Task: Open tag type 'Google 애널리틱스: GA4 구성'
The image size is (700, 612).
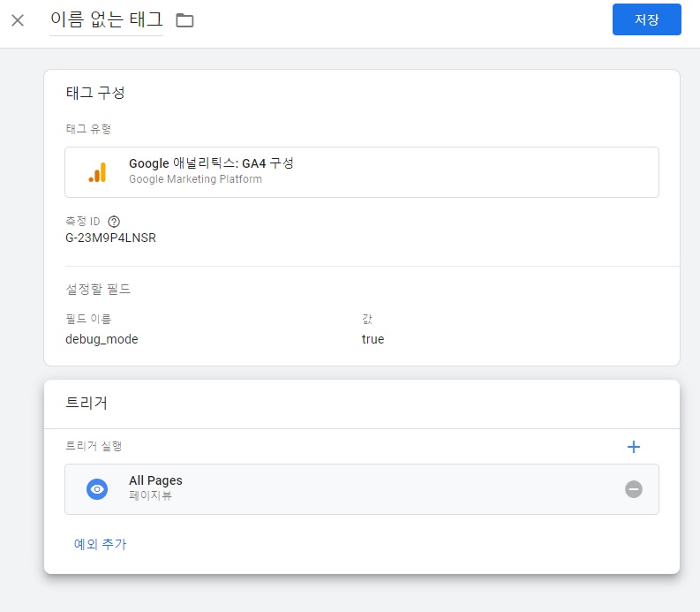Action: [362, 172]
